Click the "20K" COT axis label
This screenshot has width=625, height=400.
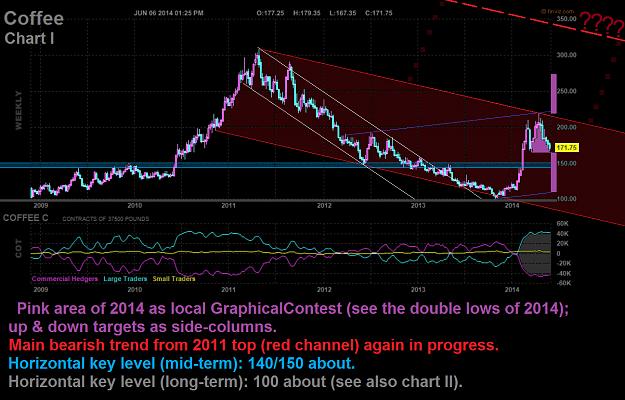point(564,243)
